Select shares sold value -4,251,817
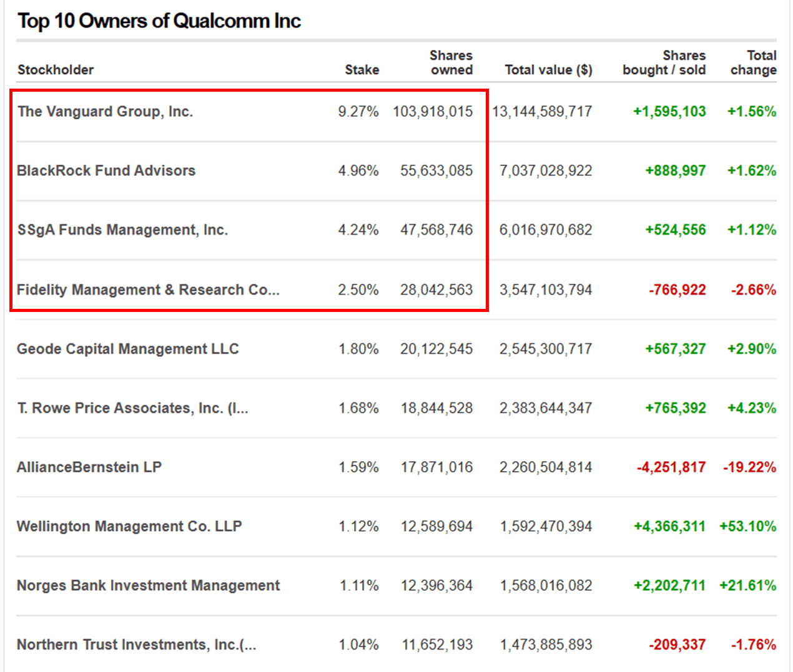Viewport: 793px width, 672px height. pyautogui.click(x=671, y=467)
